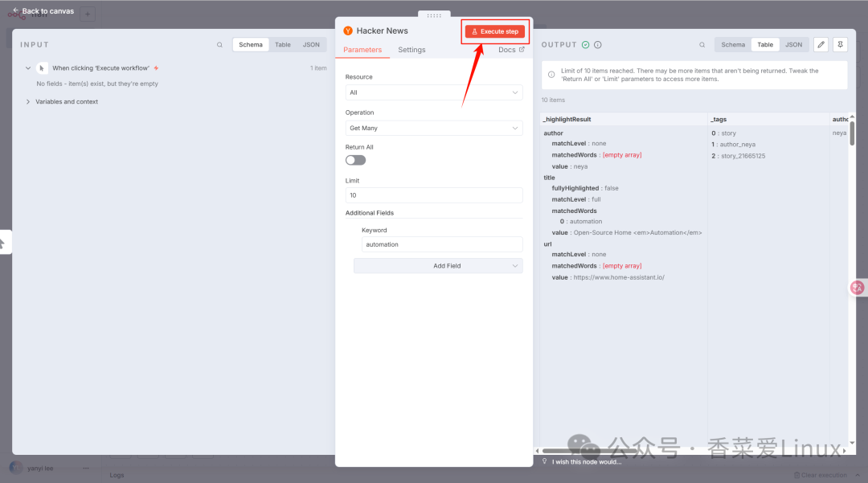Click the translate extension icon
This screenshot has height=483, width=868.
858,288
